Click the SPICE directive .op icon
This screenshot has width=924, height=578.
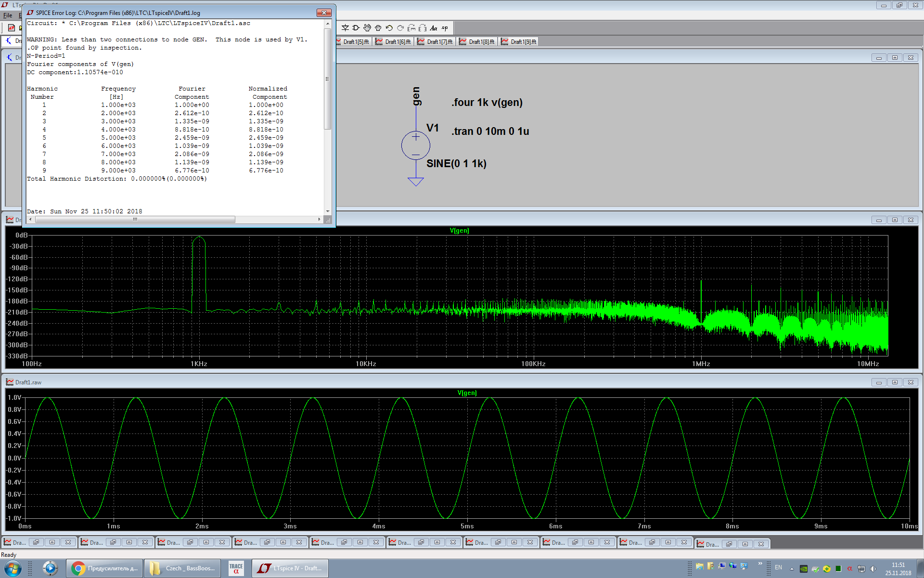point(445,28)
